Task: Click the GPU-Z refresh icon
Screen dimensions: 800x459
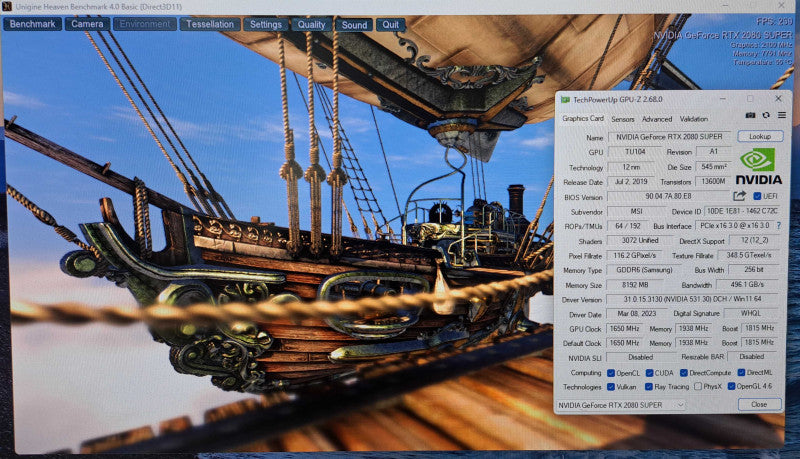Action: coord(766,115)
